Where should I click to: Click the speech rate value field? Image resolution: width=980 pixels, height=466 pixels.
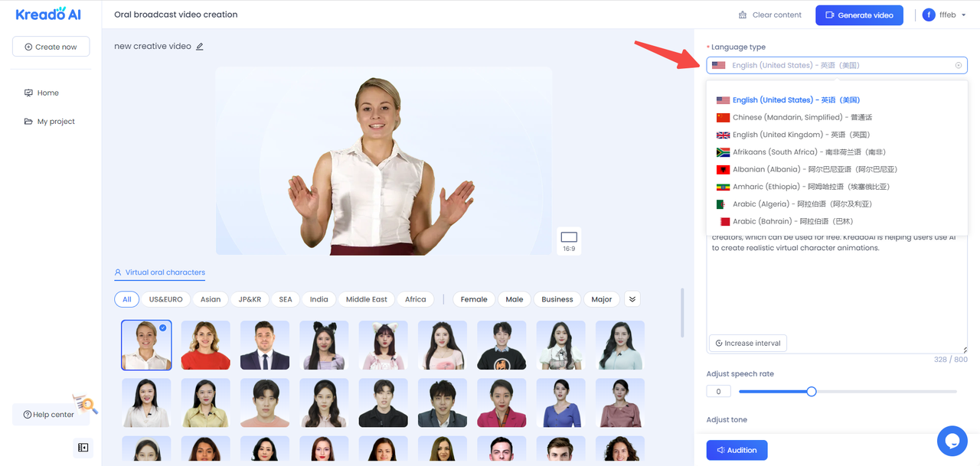(718, 392)
